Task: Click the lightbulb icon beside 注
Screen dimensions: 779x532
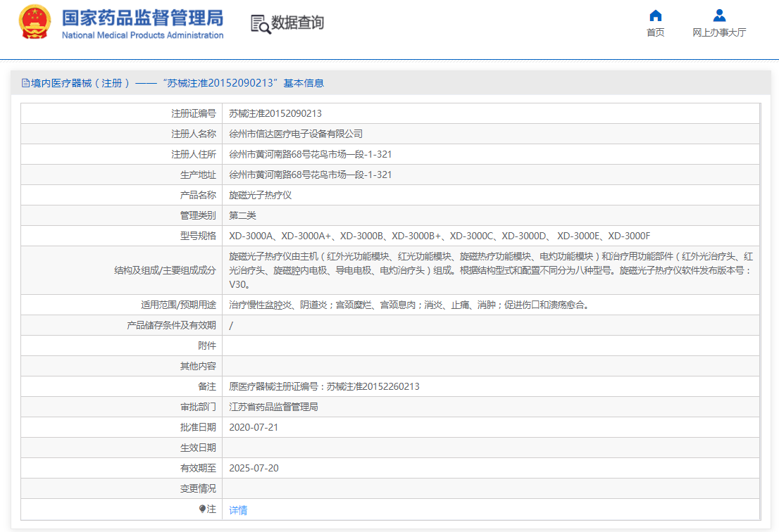Action: [x=203, y=509]
